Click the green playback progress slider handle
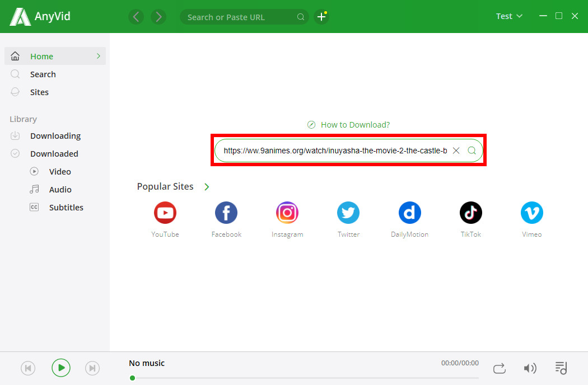Image resolution: width=588 pixels, height=385 pixels. (x=132, y=378)
